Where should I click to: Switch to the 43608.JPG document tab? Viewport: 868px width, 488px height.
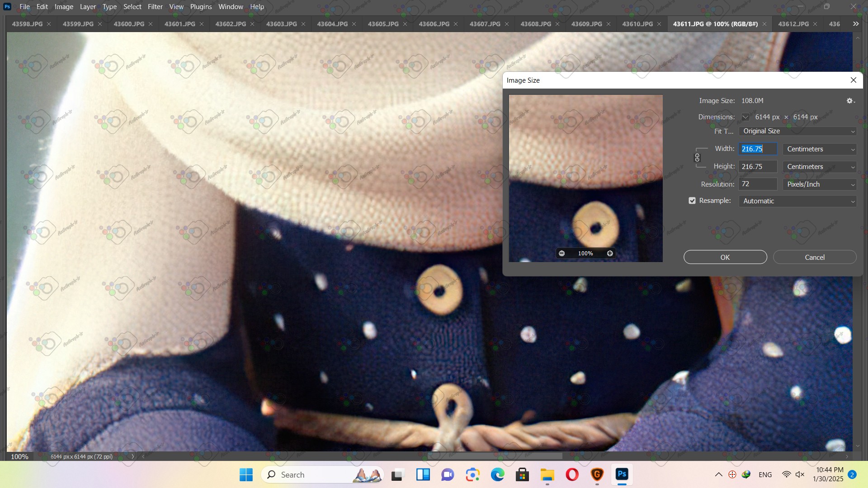pos(536,24)
